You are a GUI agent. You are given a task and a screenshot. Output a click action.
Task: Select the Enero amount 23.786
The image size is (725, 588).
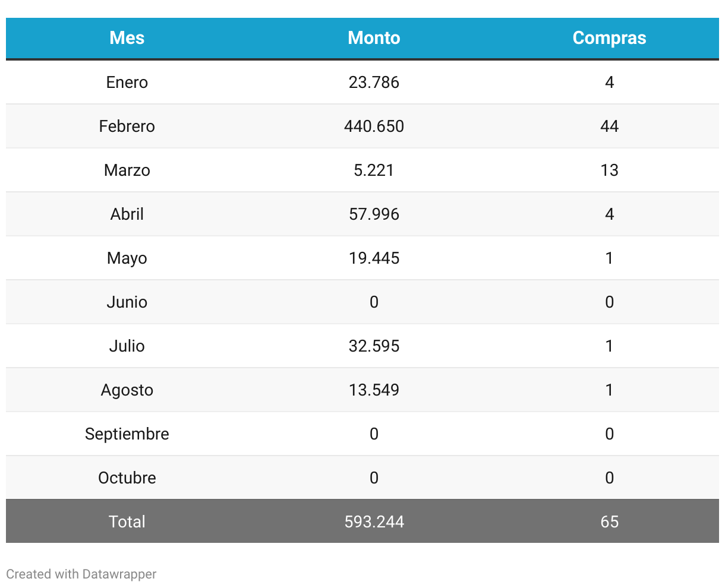(x=374, y=82)
